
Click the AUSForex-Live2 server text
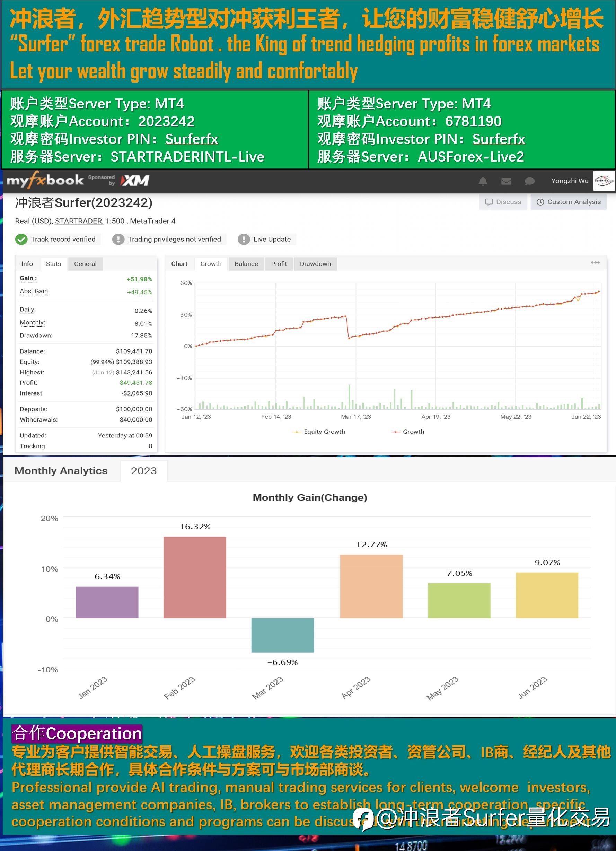(471, 157)
